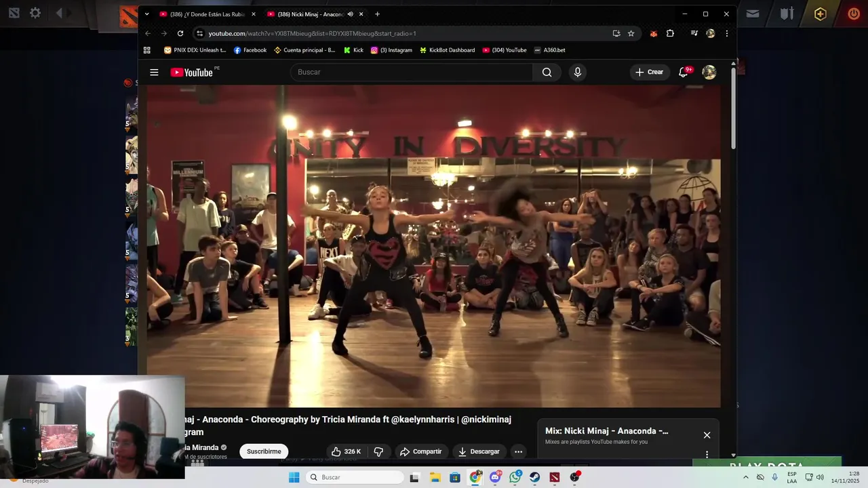Open A360.bet bookmark
868x488 pixels.
pos(550,50)
